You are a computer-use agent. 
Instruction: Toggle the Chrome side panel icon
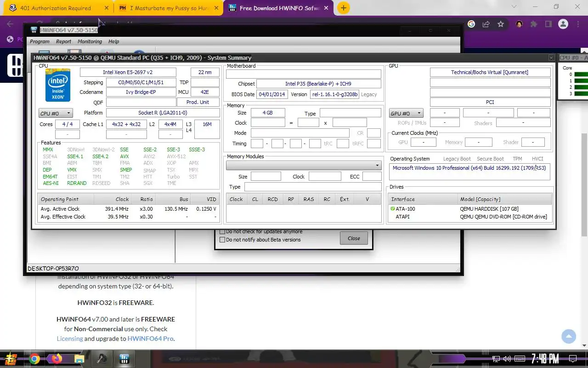pyautogui.click(x=548, y=24)
